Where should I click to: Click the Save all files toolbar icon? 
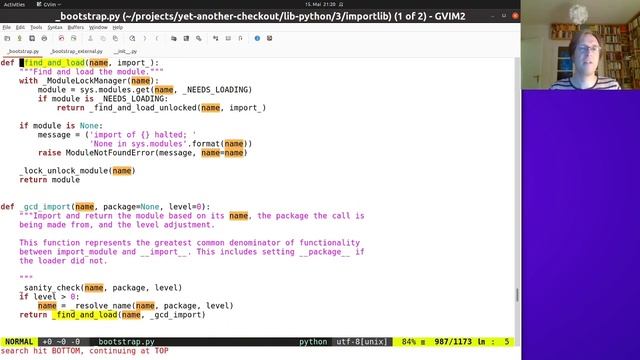[32, 38]
